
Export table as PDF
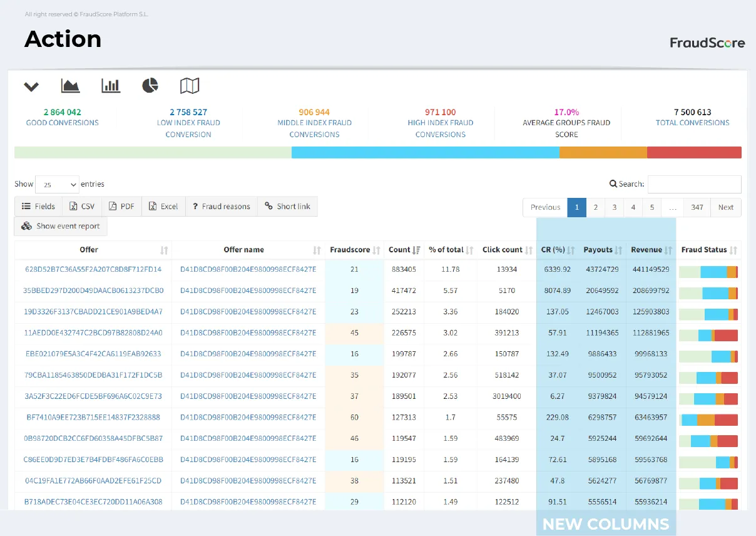pyautogui.click(x=121, y=206)
